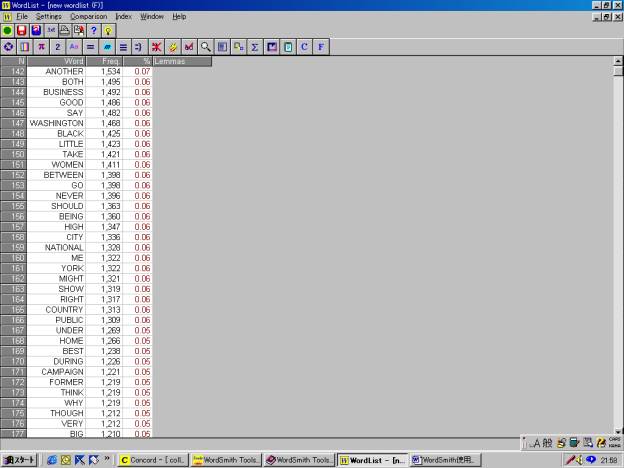Select the word FORMER
The width and height of the screenshot is (624, 468).
coord(66,382)
